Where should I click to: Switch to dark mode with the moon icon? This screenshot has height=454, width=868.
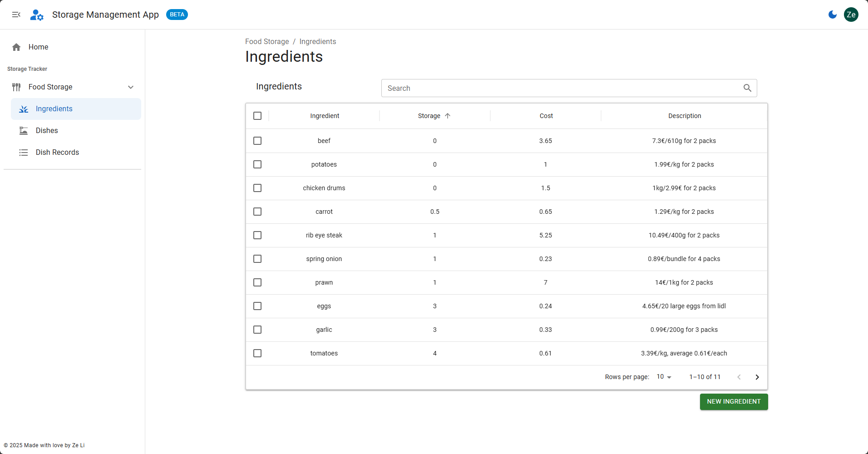833,15
